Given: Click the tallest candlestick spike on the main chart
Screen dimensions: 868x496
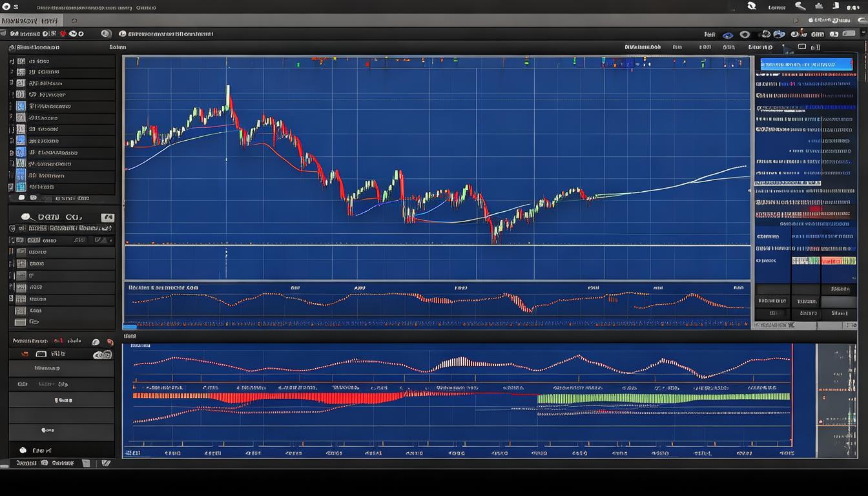Looking at the screenshot, I should click(x=228, y=97).
